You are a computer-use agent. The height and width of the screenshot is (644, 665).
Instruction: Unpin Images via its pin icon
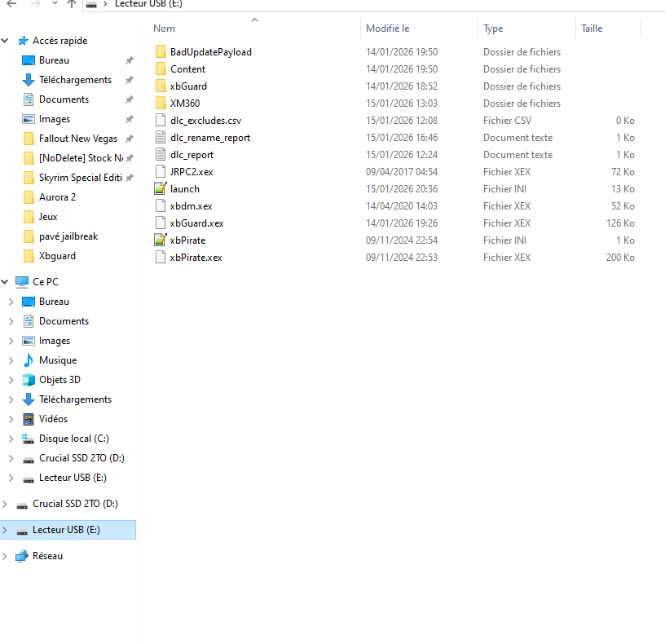[130, 119]
